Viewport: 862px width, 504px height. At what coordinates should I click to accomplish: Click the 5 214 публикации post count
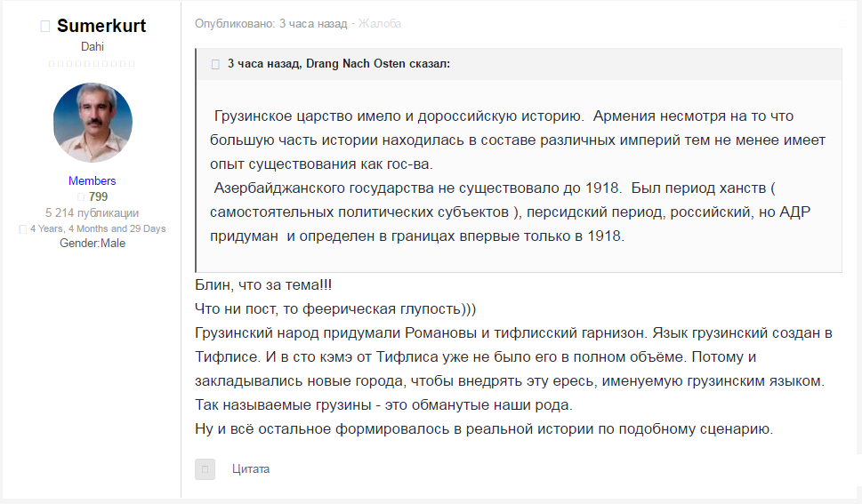tap(93, 212)
